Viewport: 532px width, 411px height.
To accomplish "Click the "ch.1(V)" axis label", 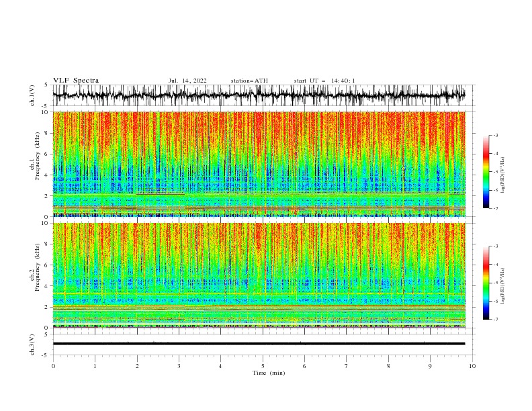I will point(32,95).
